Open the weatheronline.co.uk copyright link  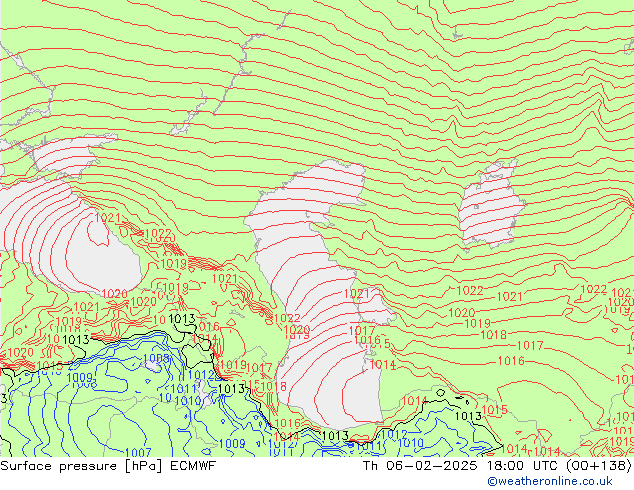coord(550,481)
